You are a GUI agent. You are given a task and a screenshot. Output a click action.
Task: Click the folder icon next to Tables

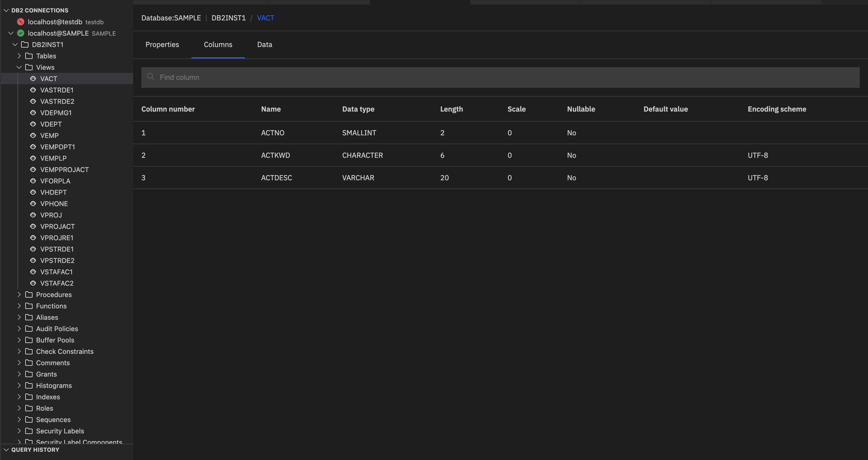tap(29, 56)
